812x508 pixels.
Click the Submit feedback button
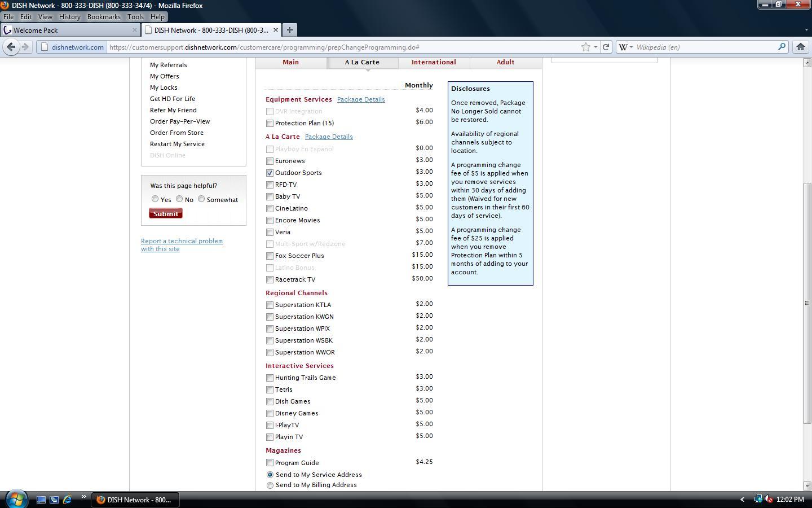click(x=166, y=213)
